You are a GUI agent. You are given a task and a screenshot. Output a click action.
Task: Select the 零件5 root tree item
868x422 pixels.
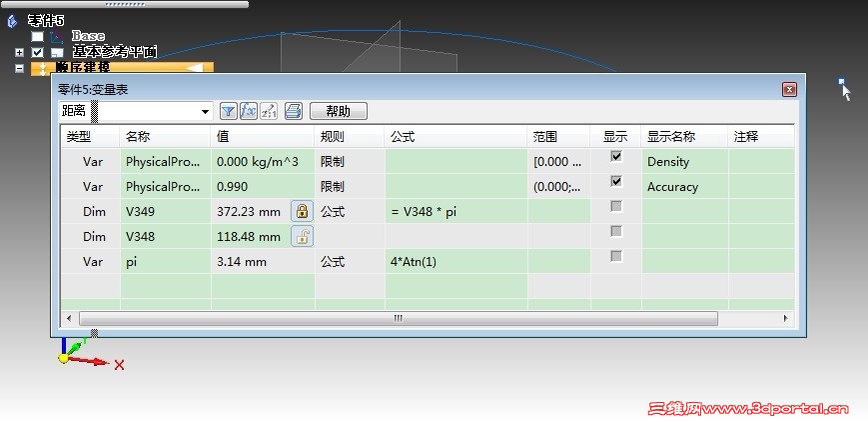tap(46, 21)
